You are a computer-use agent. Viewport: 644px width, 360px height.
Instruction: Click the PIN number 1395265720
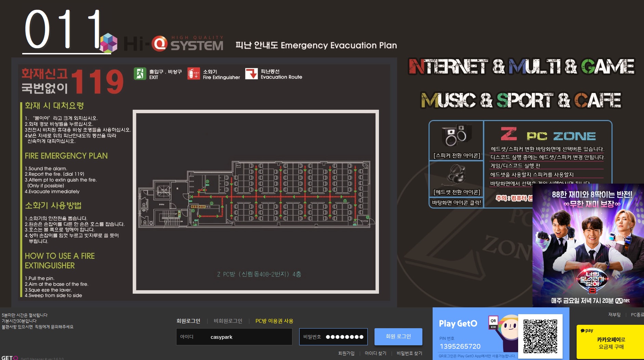[460, 346]
